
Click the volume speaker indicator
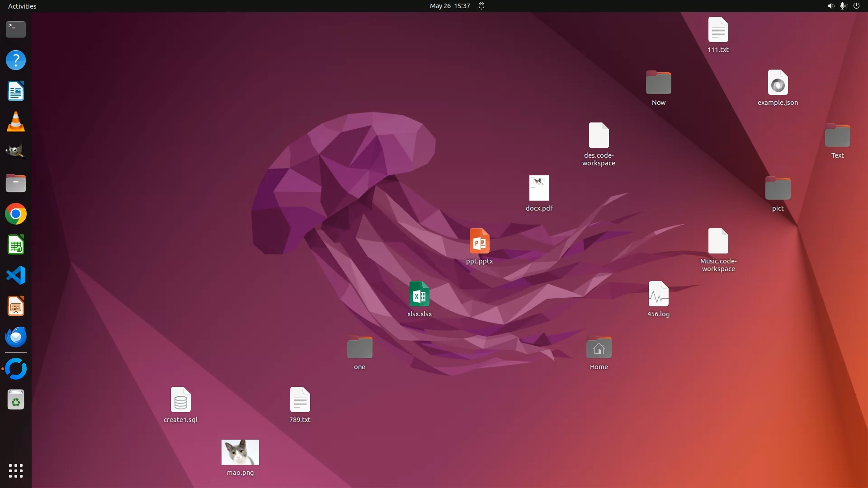(830, 6)
